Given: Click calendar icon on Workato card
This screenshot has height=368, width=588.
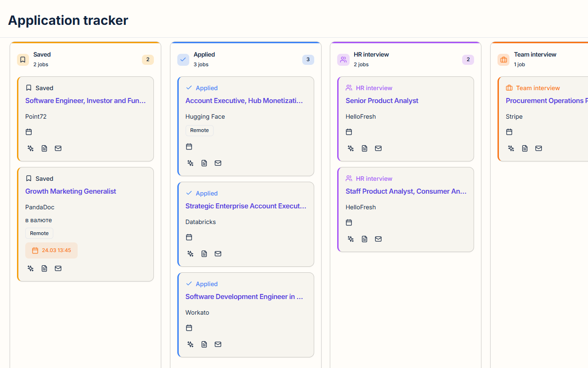Looking at the screenshot, I should 189,328.
